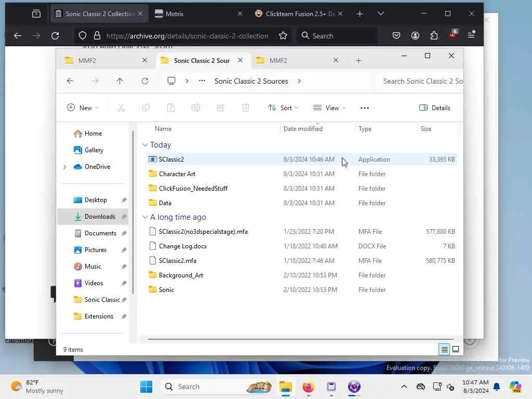Click the This PC monitor icon in address bar
Image resolution: width=532 pixels, height=399 pixels.
pos(171,81)
